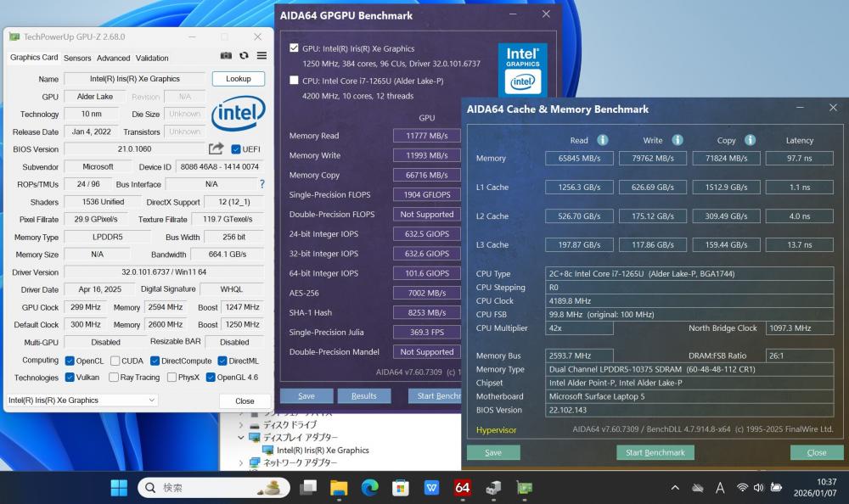Image resolution: width=849 pixels, height=504 pixels.
Task: Expand the ネットワーク アダプター tree node
Action: (x=241, y=463)
